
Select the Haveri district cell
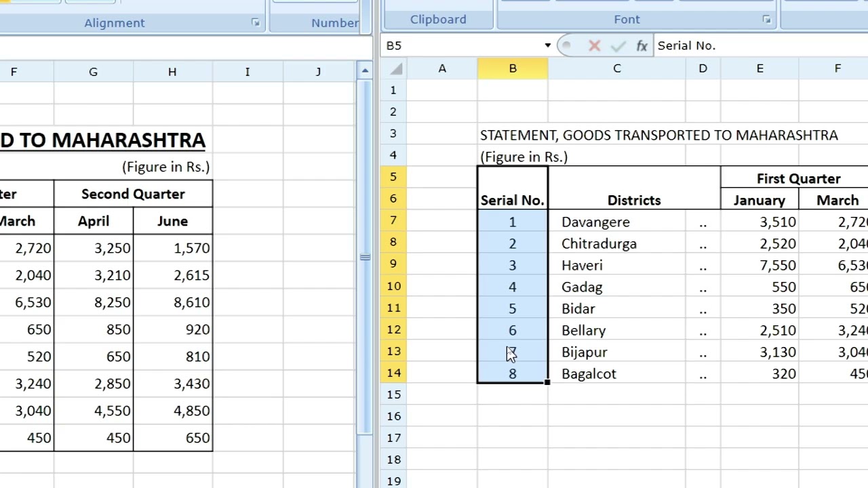click(617, 265)
